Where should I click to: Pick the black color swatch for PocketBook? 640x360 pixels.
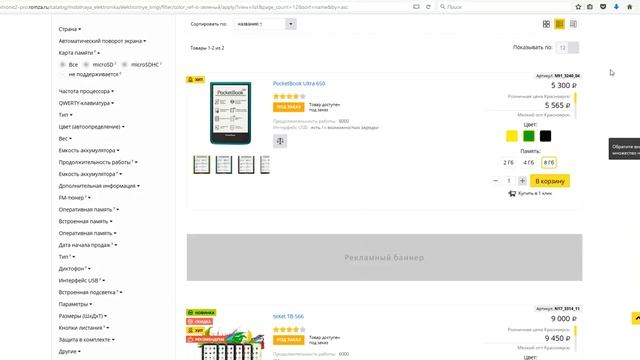tap(546, 136)
